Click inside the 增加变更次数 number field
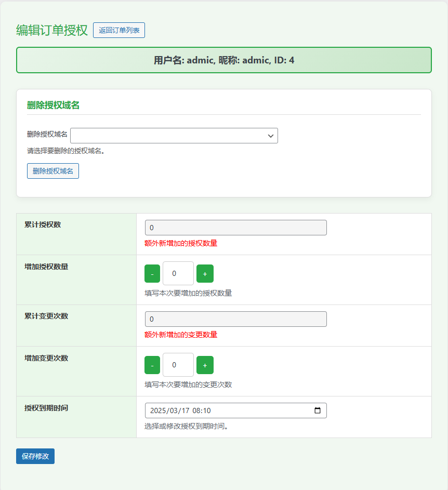Screen dimensions: 448x490 (178, 364)
